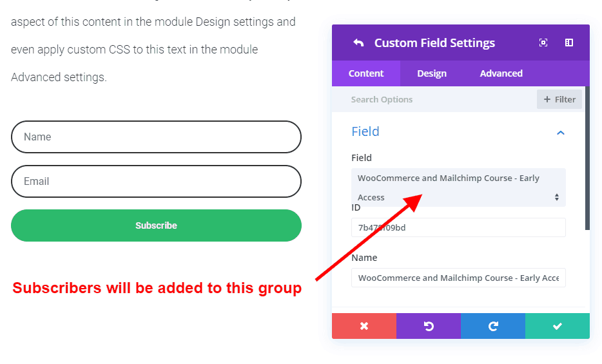Image resolution: width=602 pixels, height=364 pixels.
Task: Click the green Subscribe button
Action: coord(156,225)
